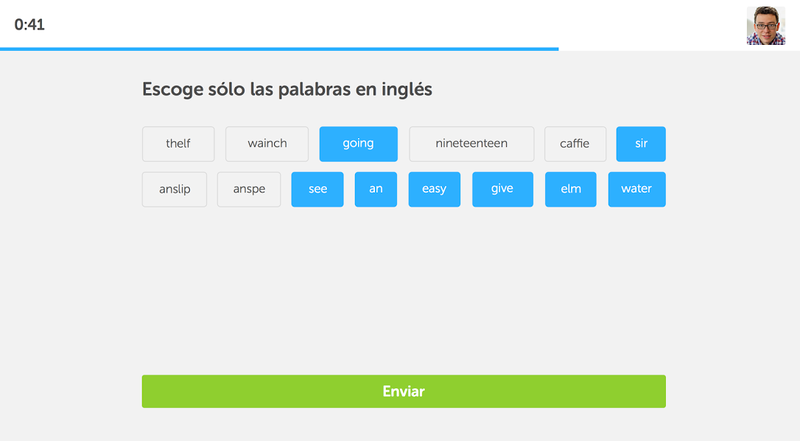Viewport: 800px width, 441px height.
Task: Deselect the word 'going'
Action: pos(358,144)
